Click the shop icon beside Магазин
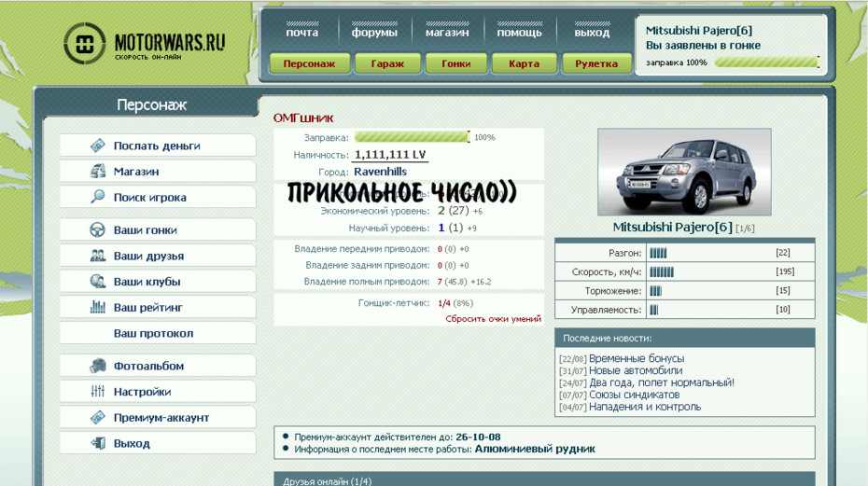 click(97, 171)
